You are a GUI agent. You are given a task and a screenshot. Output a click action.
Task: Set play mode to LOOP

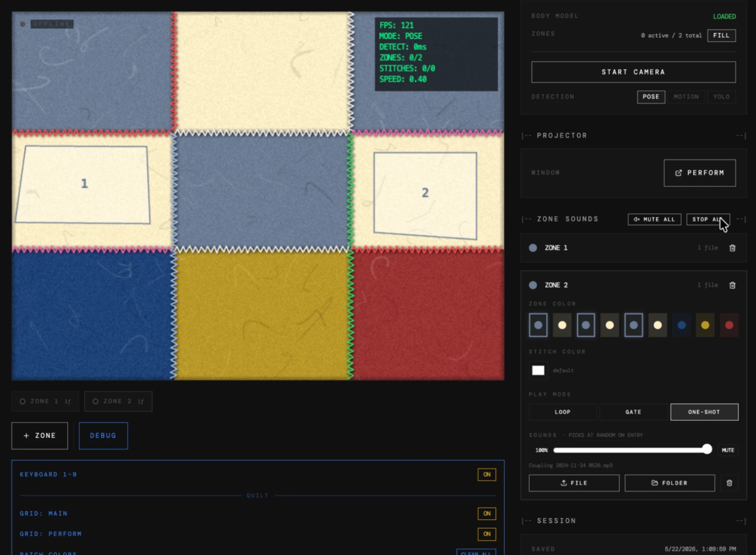[x=562, y=412]
